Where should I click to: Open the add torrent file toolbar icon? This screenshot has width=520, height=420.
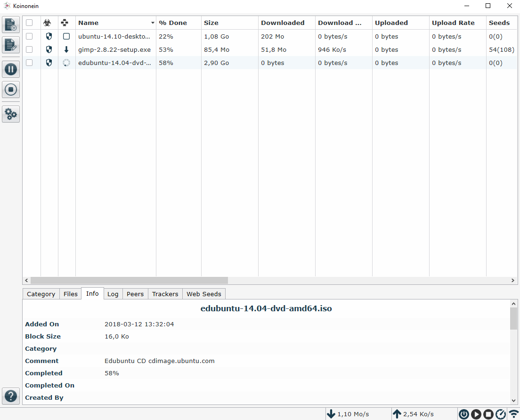11,24
